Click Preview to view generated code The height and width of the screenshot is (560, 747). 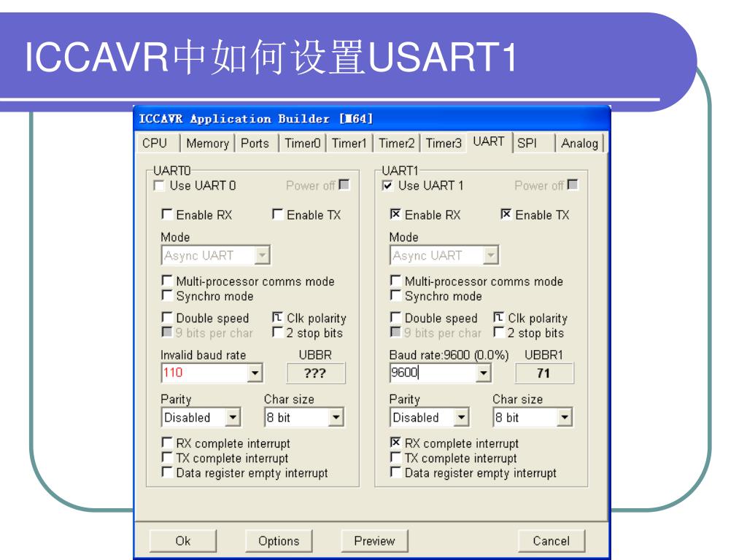coord(374,541)
